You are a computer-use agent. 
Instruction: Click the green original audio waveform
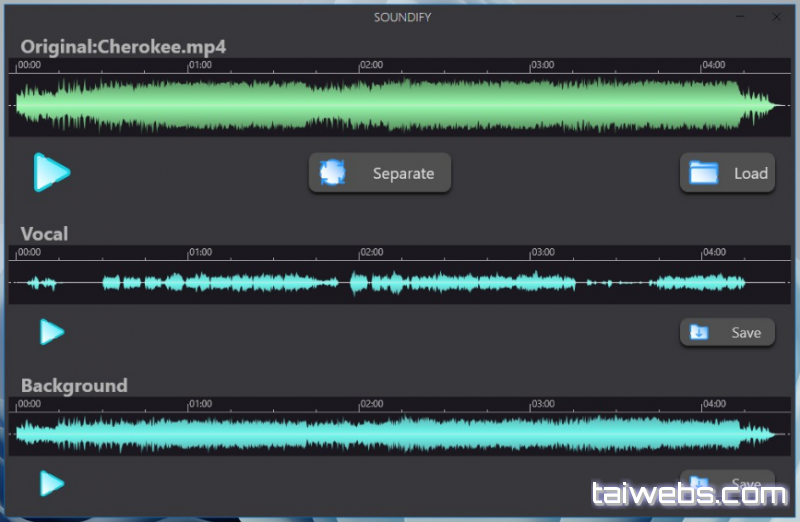click(x=399, y=105)
